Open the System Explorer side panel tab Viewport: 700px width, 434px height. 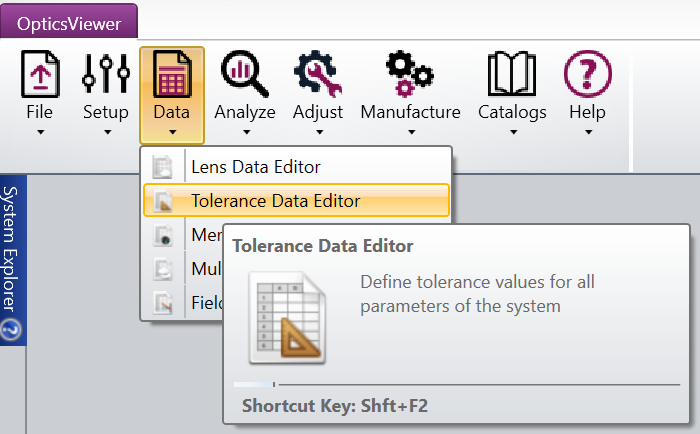[x=12, y=250]
